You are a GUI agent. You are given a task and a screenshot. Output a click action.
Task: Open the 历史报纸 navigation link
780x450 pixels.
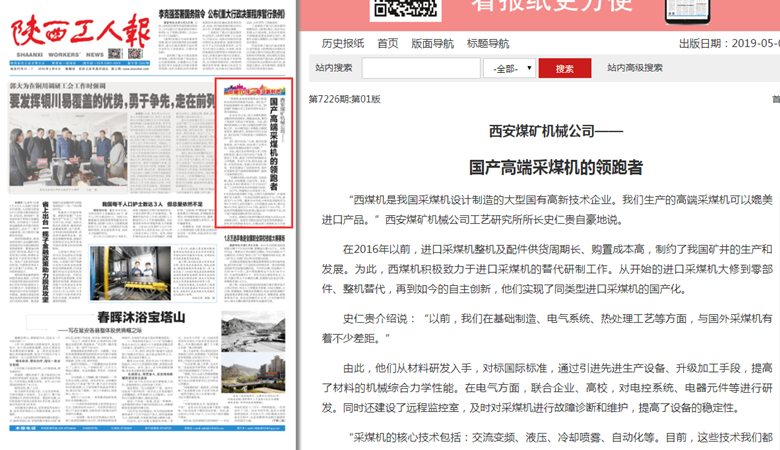(x=342, y=44)
